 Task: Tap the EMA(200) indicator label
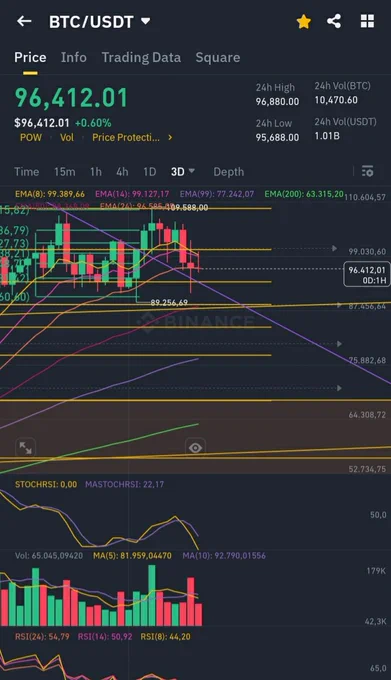pos(304,194)
